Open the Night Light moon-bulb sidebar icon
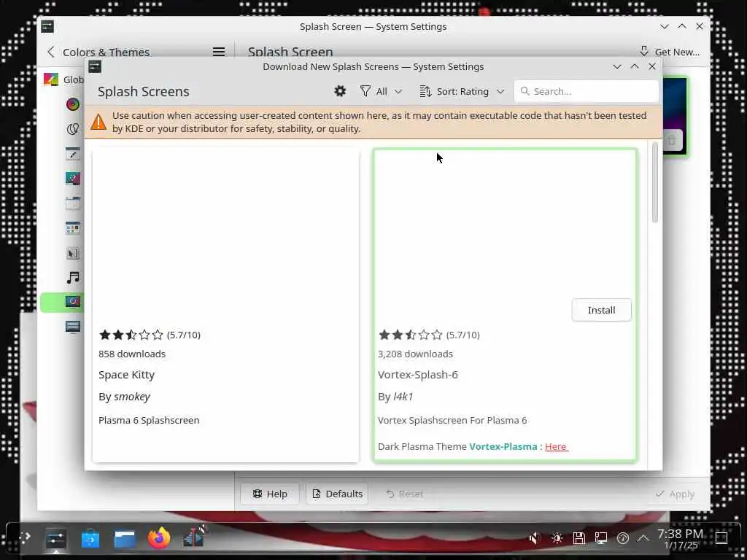The image size is (747, 560). tap(73, 128)
